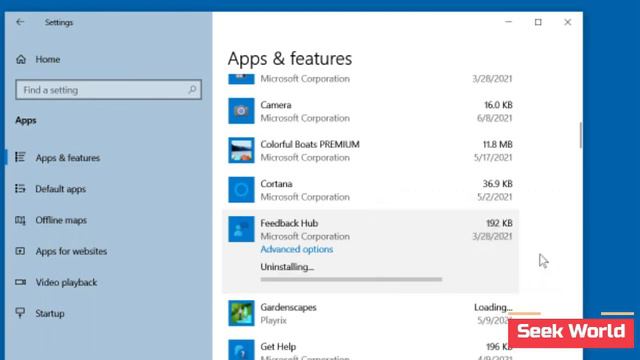The image size is (640, 360).
Task: Click the Colorful Boats PREMIUM thumbnail
Action: coord(241,150)
